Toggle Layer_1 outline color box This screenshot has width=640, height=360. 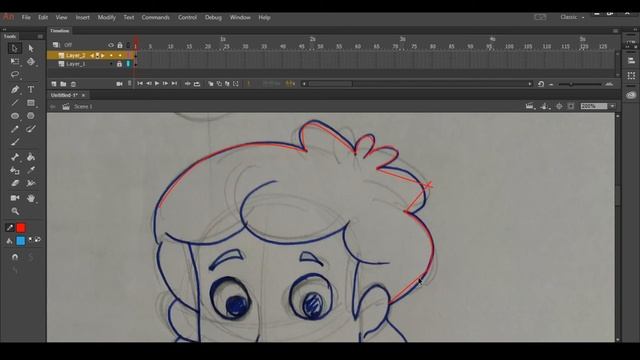click(128, 64)
